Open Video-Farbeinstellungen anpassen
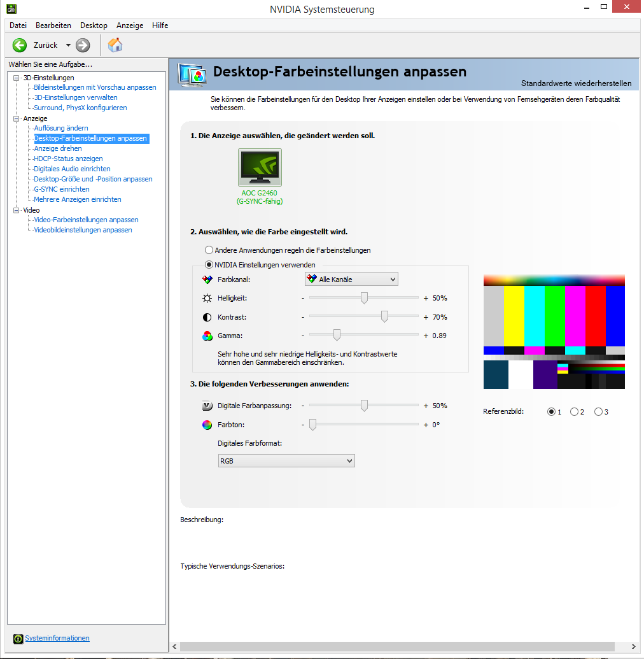This screenshot has width=644, height=659. point(86,220)
